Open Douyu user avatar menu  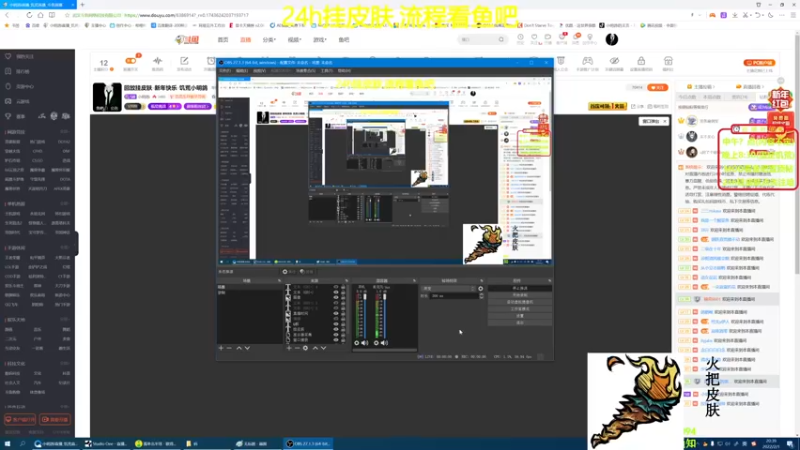(612, 39)
